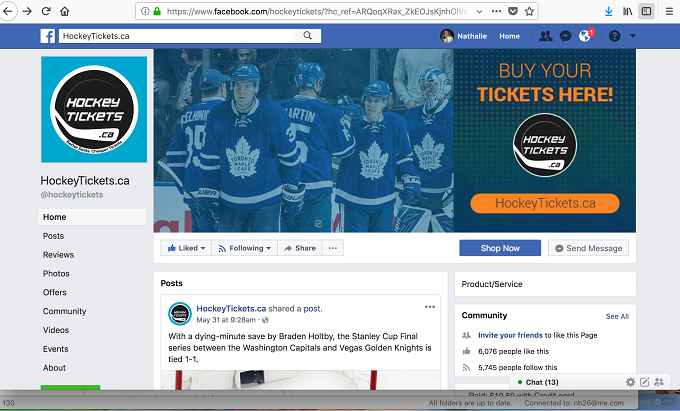Open the Messenger icon in Facebook header
The height and width of the screenshot is (411, 680).
565,36
